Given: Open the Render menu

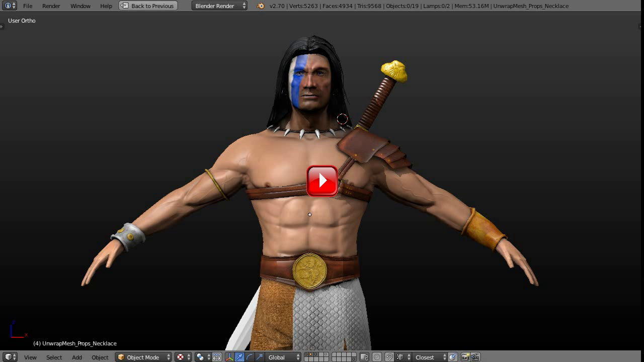Looking at the screenshot, I should [x=51, y=6].
